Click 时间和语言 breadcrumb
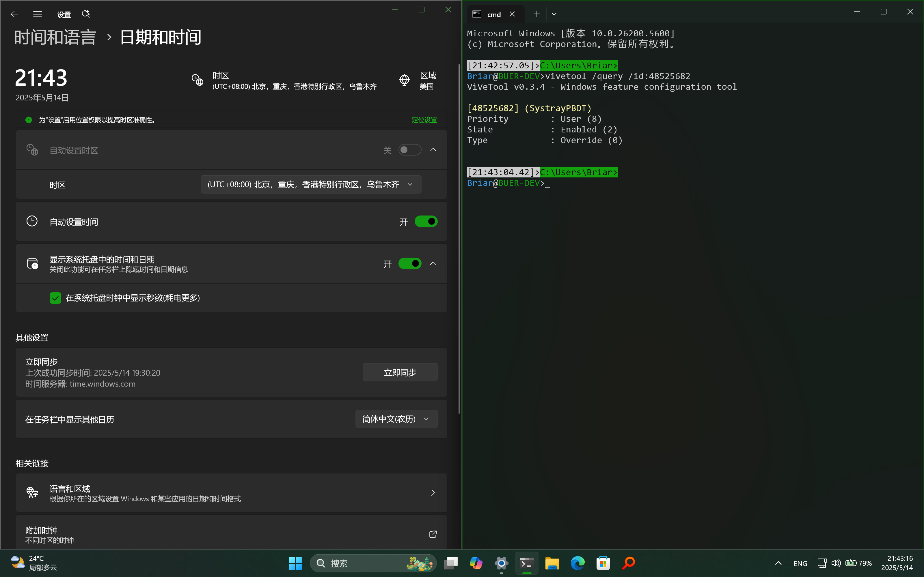 point(55,38)
